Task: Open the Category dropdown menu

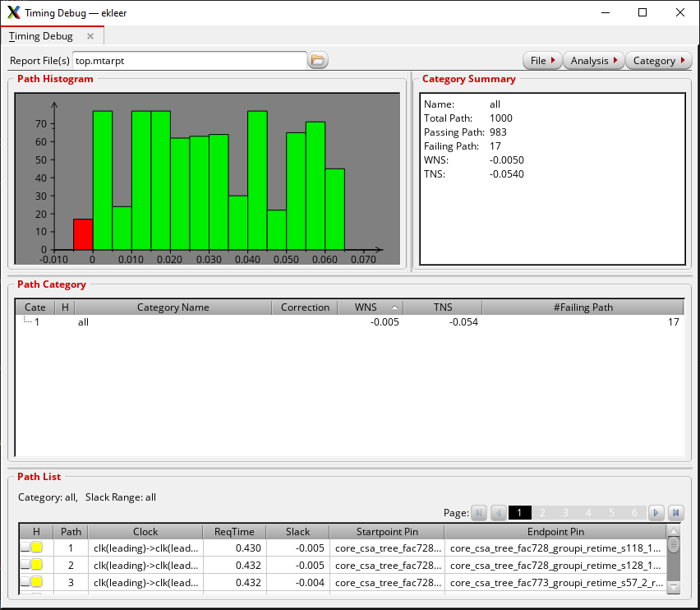Action: 658,60
